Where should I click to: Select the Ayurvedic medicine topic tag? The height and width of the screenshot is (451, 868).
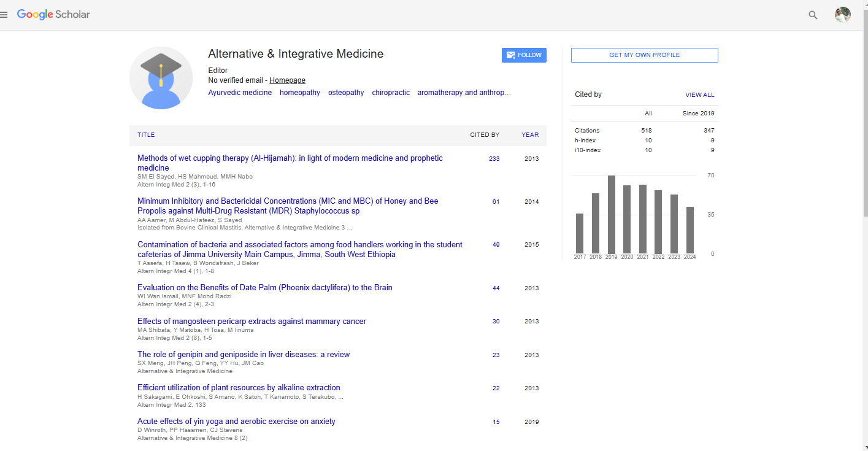[240, 93]
